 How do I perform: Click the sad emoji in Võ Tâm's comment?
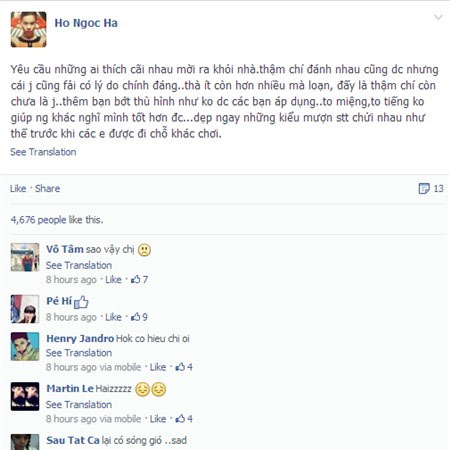click(144, 250)
